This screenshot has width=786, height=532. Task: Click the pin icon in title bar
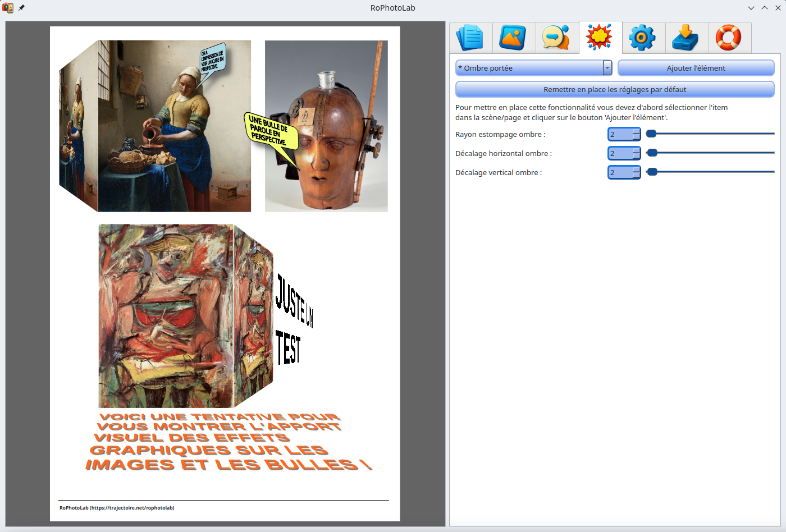[x=22, y=8]
